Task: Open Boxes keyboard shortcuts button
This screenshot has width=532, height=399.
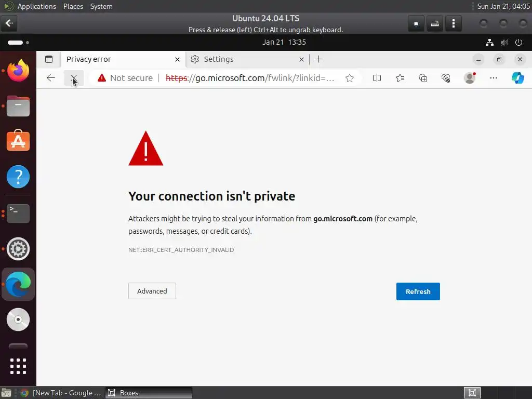Action: [435, 23]
